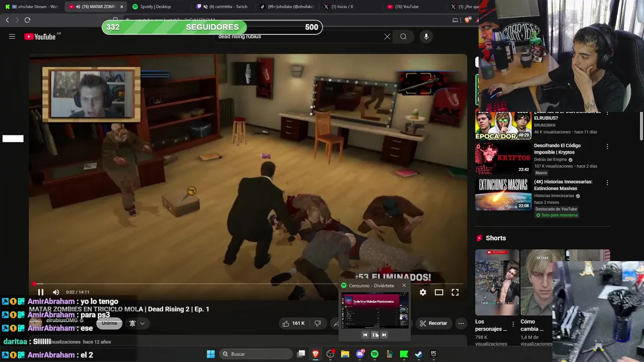Open Discord from the taskbar
The width and height of the screenshot is (644, 362).
tap(360, 354)
